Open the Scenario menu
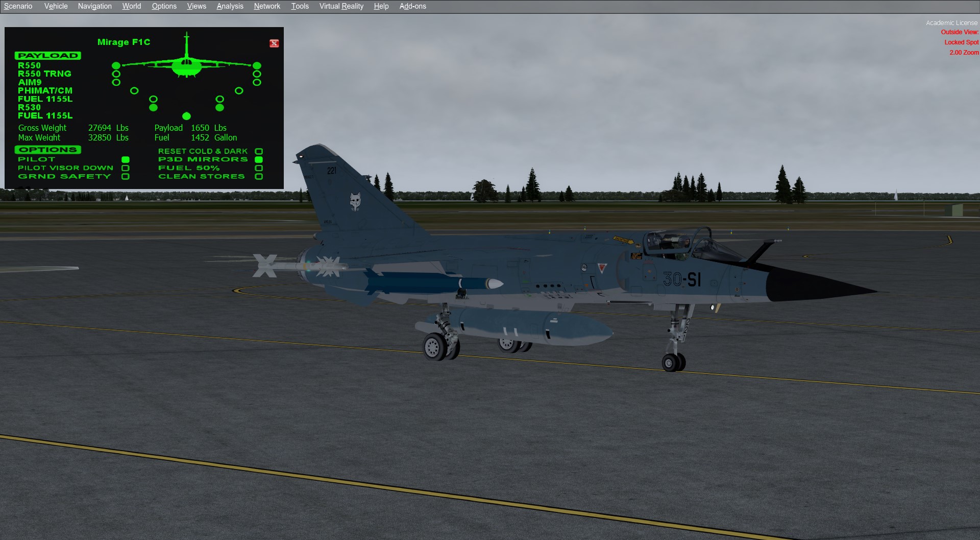980x540 pixels. pyautogui.click(x=18, y=6)
